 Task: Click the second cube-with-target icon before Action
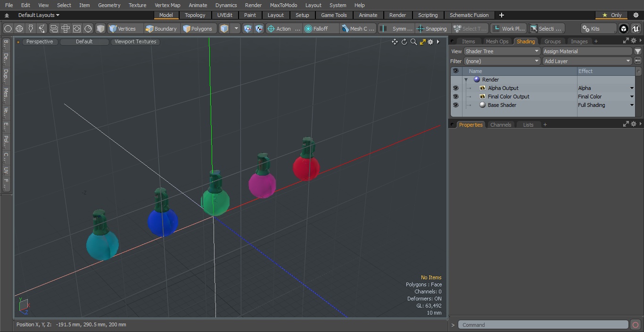pos(259,29)
